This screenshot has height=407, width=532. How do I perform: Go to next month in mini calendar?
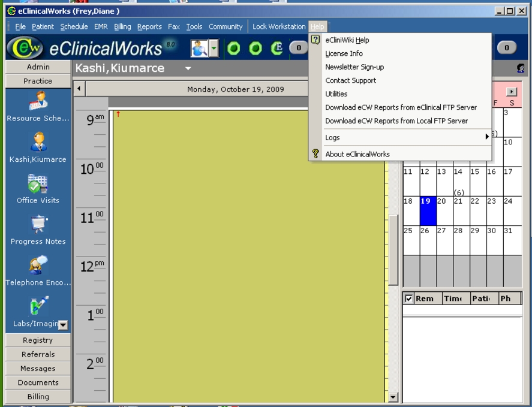tap(511, 92)
